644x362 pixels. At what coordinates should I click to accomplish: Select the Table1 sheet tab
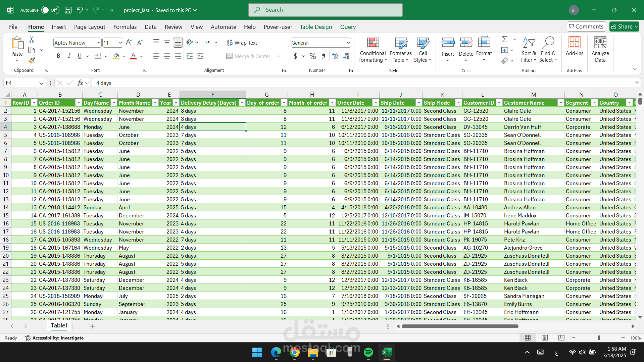(x=59, y=325)
